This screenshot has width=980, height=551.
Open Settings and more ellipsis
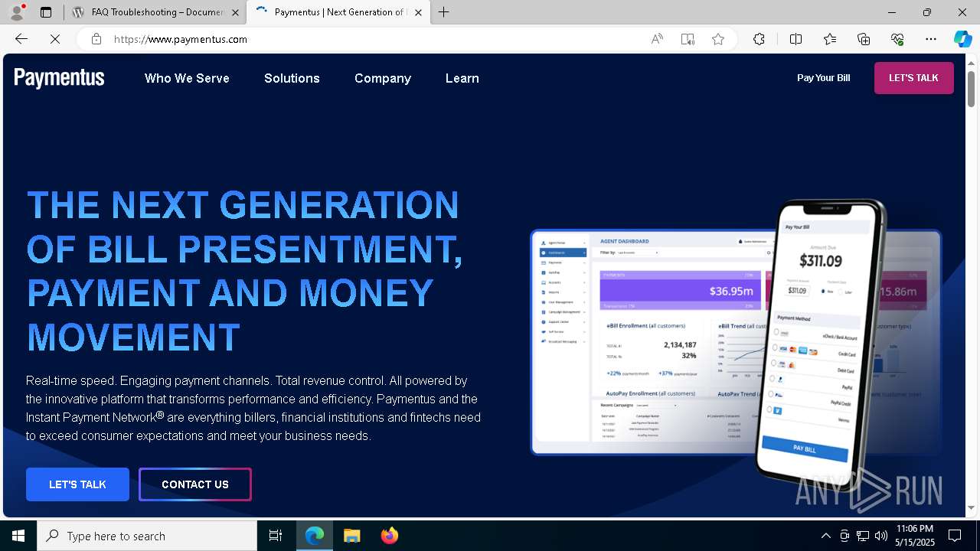(x=931, y=39)
